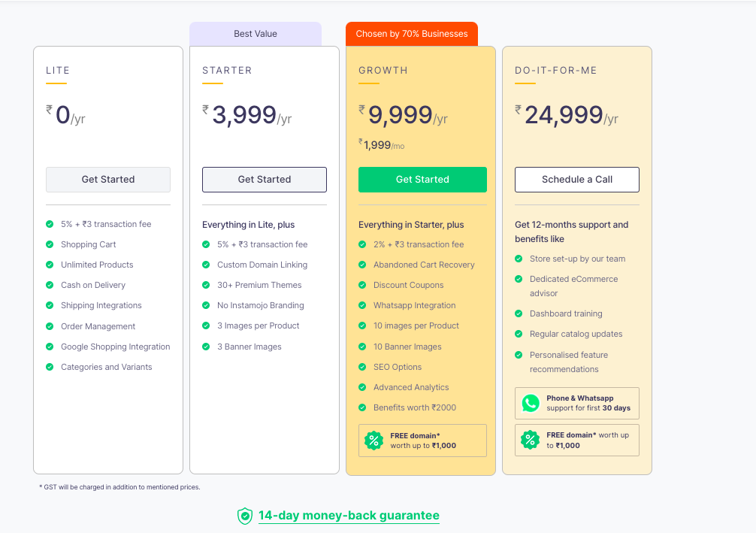Screen dimensions: 756x533
Task: Click checkmark icon next to SEO Options
Action: point(362,367)
